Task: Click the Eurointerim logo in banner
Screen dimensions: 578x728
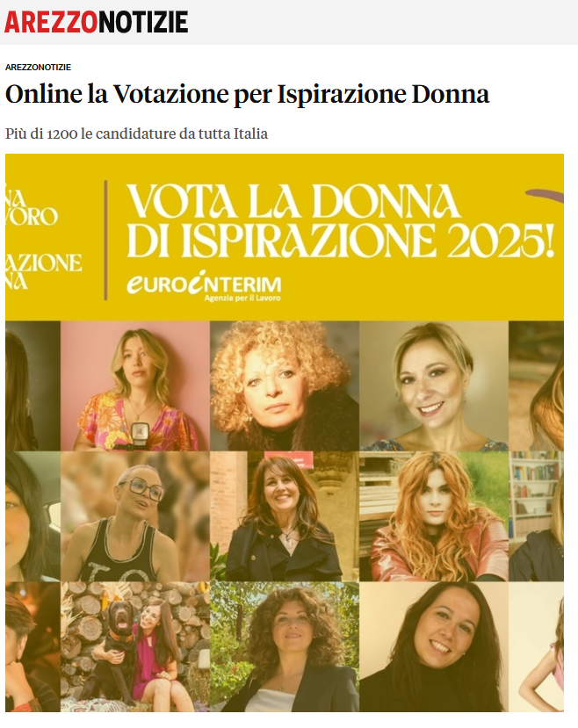Action: (205, 286)
